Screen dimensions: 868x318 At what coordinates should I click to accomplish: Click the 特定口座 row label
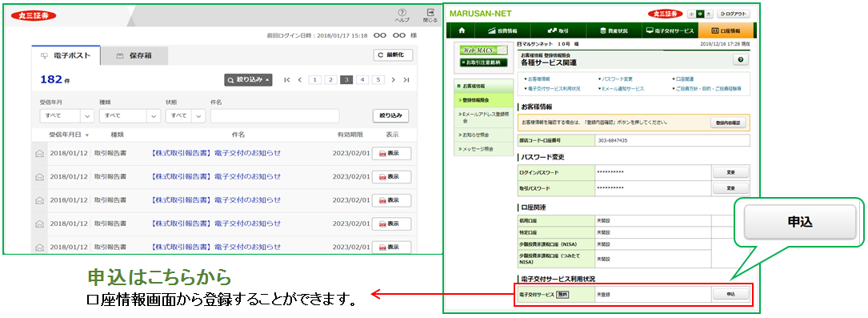click(528, 231)
